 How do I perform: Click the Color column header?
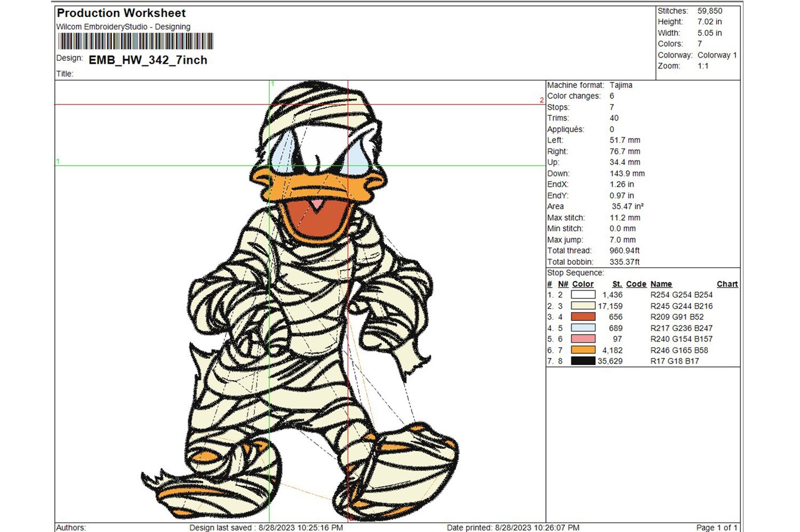tap(583, 284)
